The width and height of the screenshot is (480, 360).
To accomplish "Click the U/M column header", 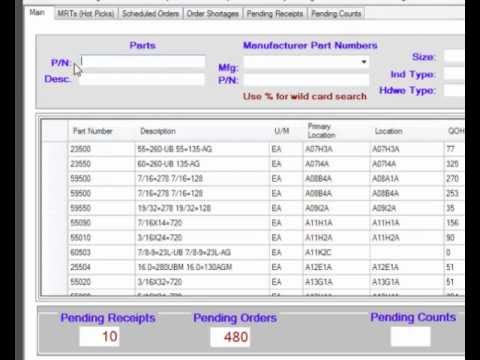I will pyautogui.click(x=286, y=131).
